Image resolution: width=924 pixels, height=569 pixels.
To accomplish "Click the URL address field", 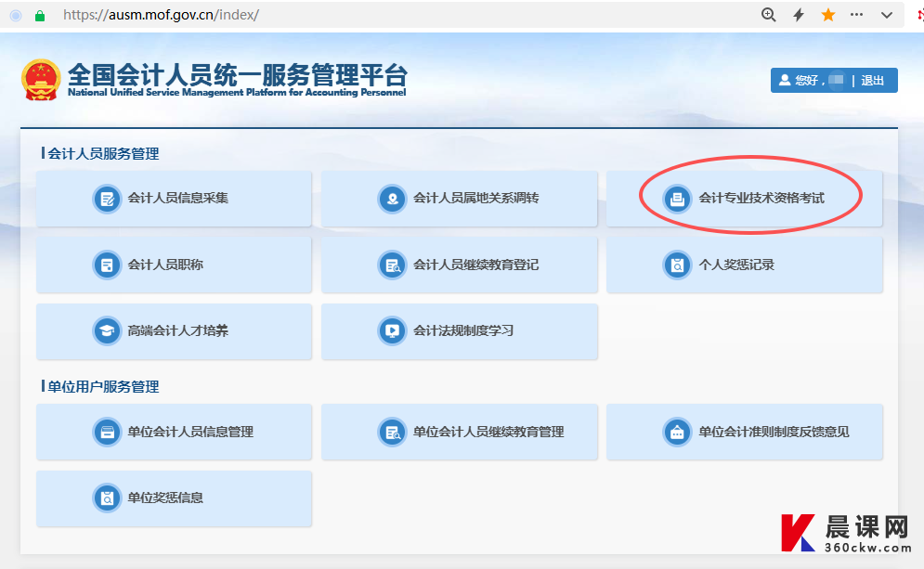I will tap(371, 15).
